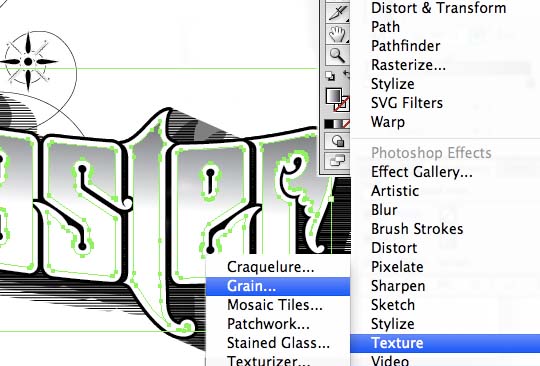Click the compass rose artwork

pos(28,62)
